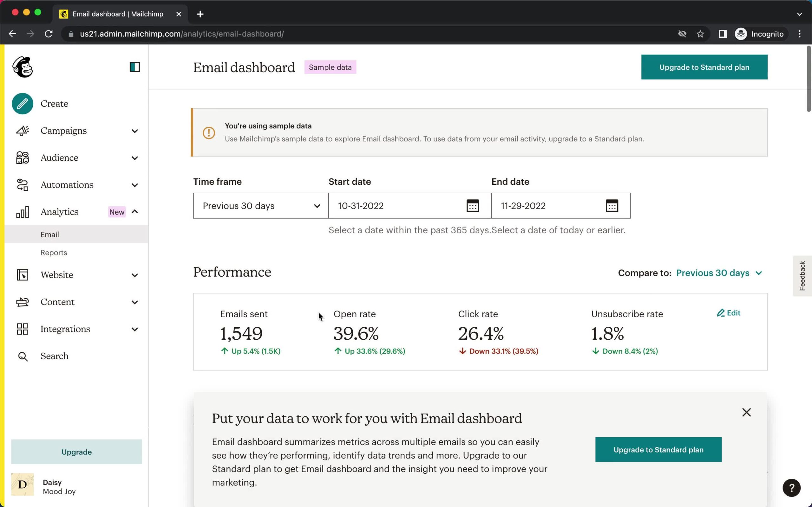
Task: Open the Start date calendar picker icon
Action: coord(472,206)
